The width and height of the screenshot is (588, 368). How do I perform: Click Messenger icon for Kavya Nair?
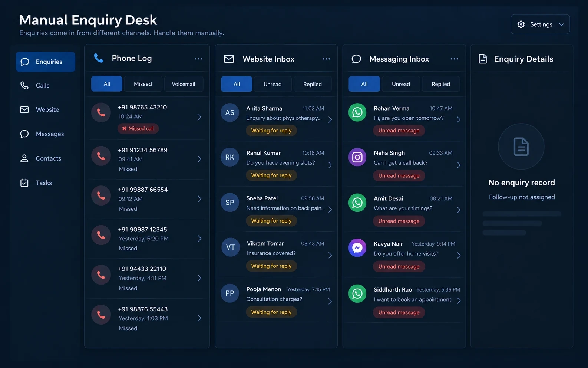[357, 248]
